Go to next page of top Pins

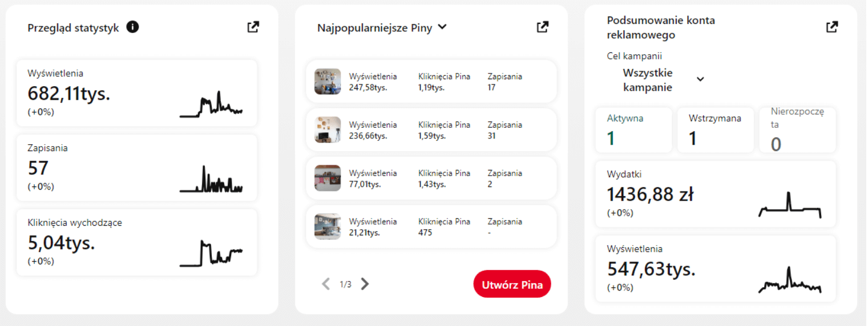(x=365, y=284)
